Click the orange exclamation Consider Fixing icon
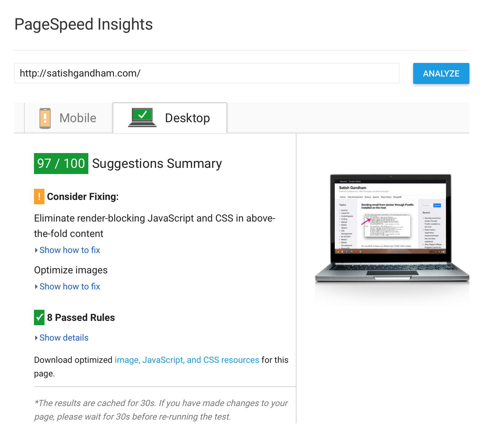 point(39,197)
